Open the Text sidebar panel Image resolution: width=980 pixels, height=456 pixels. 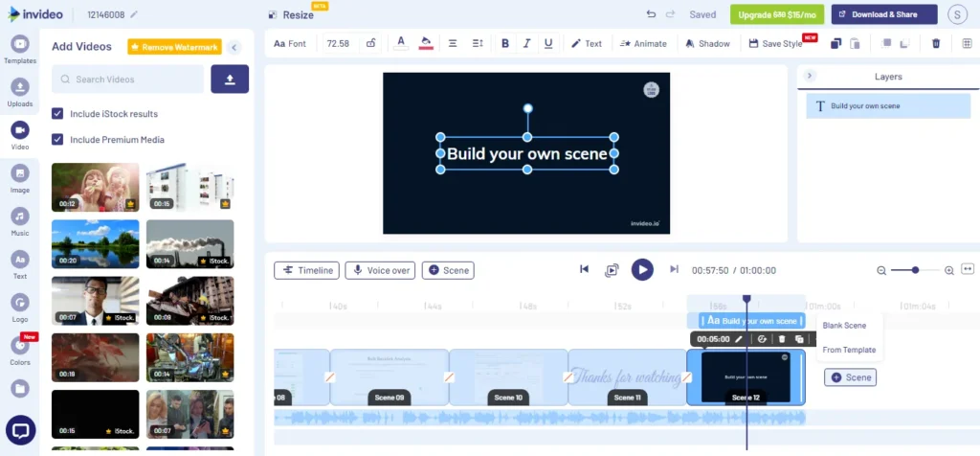click(20, 265)
